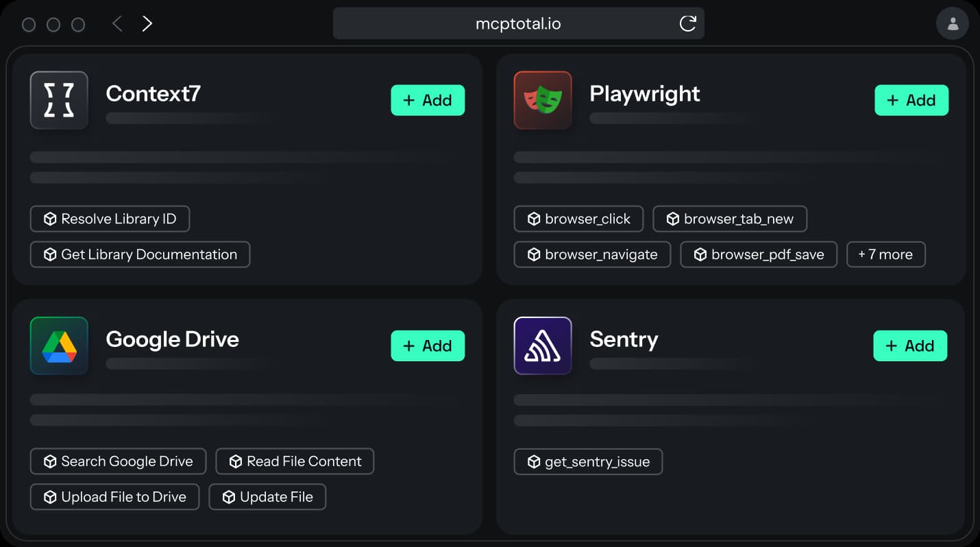Add the Context7 server
This screenshot has width=980, height=547.
coord(428,100)
